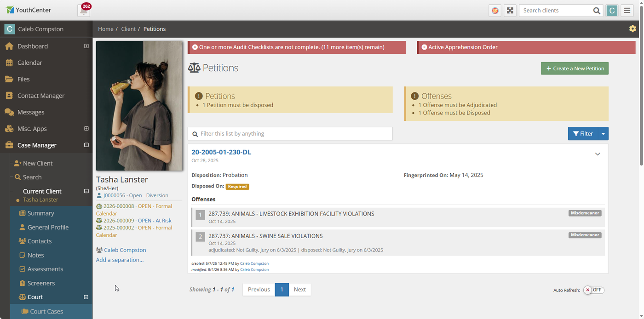Screen dimensions: 644x319
Task: Expand the Dashboard submenu
Action: point(86,46)
